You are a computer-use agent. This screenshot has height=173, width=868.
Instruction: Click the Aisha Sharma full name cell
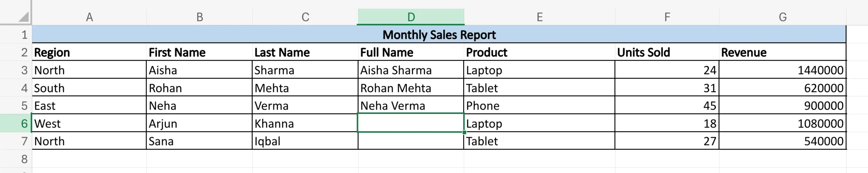[410, 70]
